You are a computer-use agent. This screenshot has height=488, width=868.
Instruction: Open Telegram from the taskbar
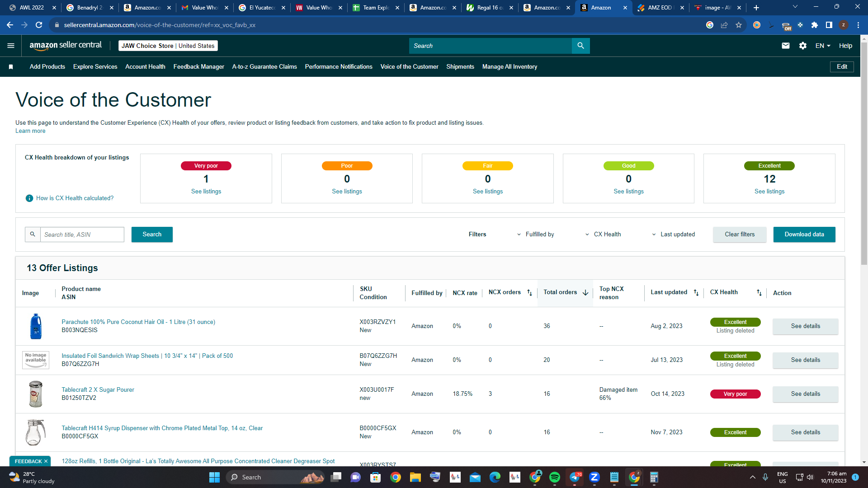click(575, 477)
